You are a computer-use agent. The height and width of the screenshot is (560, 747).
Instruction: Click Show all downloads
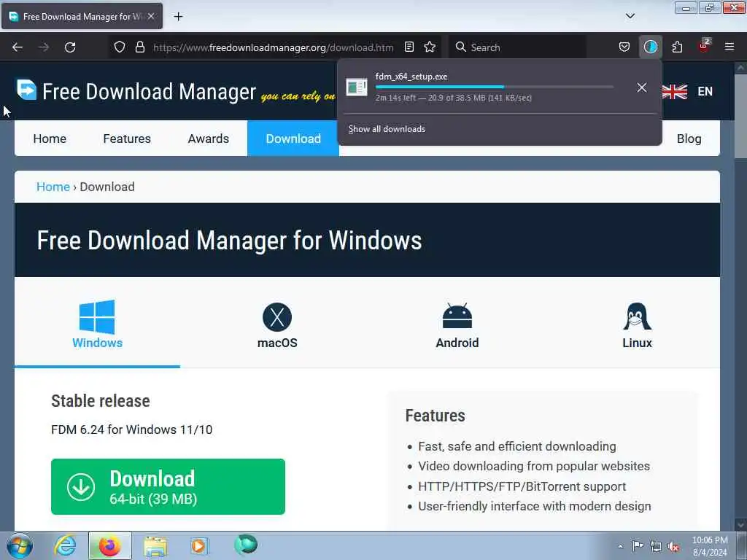(x=387, y=129)
